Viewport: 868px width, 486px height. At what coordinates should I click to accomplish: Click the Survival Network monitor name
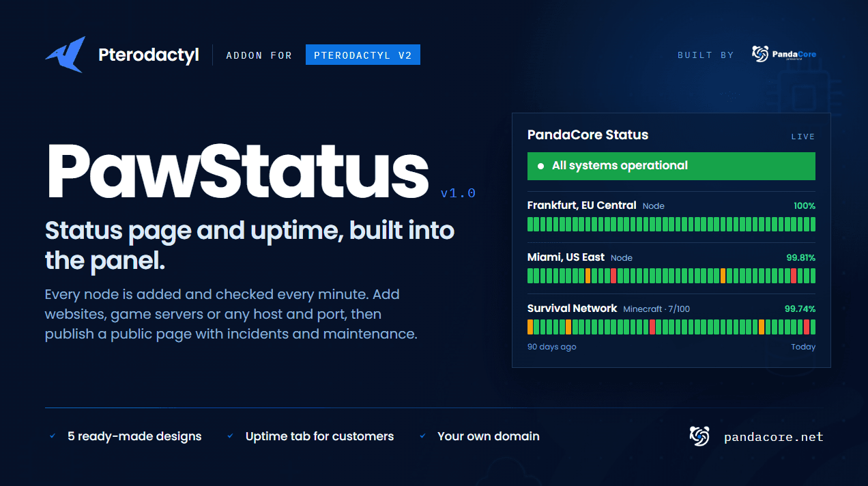(573, 309)
